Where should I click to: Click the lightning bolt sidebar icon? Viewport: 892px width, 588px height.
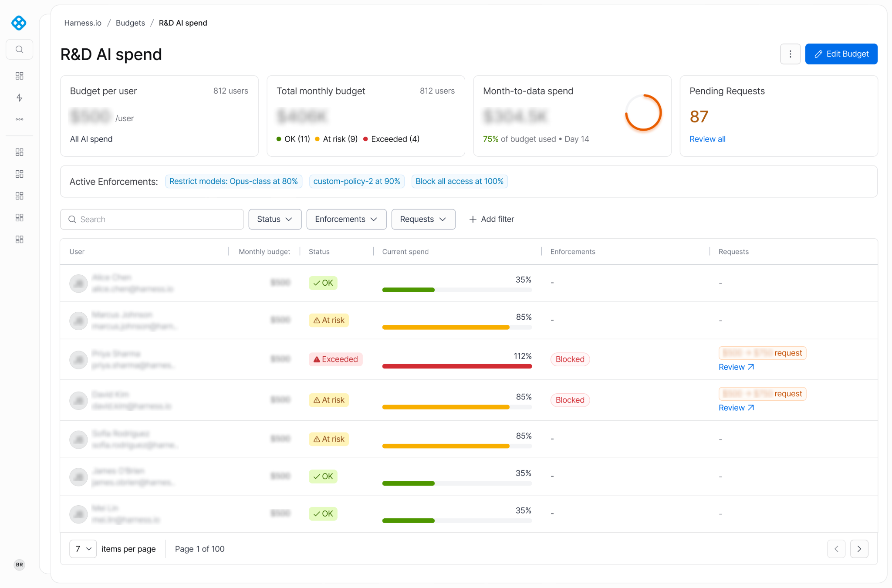point(19,98)
